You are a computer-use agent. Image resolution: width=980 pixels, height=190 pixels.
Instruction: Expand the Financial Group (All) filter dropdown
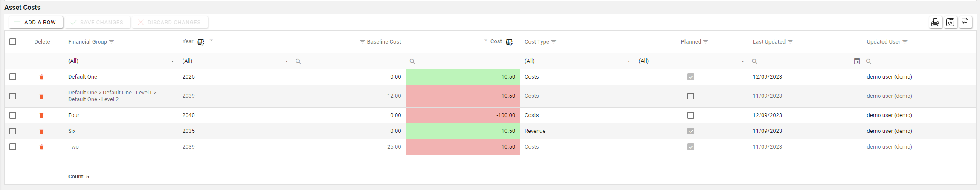(x=172, y=61)
